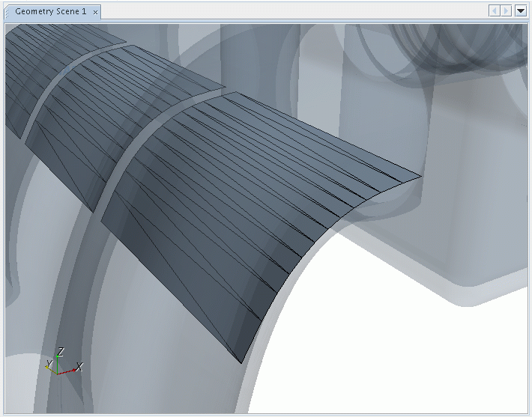
Task: Click the scroll tabs right arrow
Action: [x=506, y=11]
